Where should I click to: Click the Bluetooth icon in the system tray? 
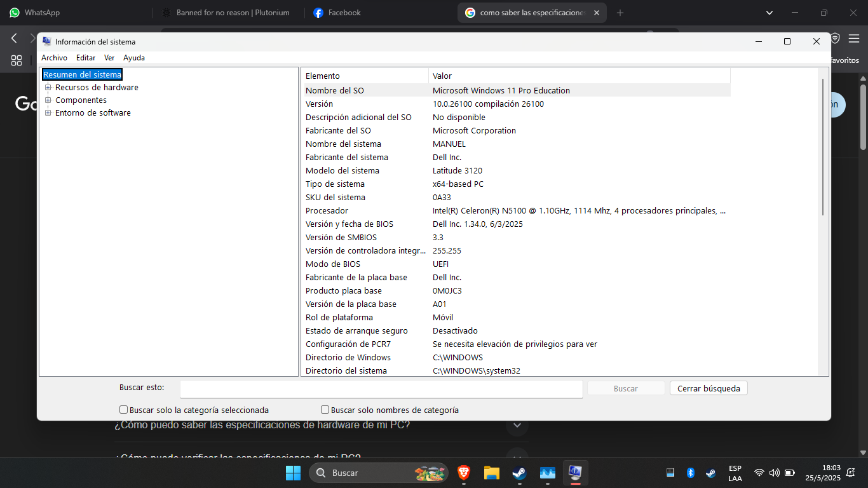pyautogui.click(x=690, y=473)
